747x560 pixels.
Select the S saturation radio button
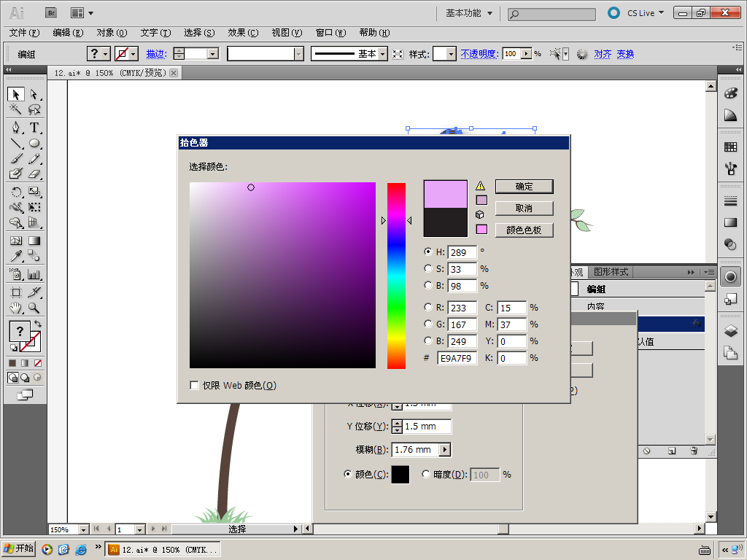428,269
